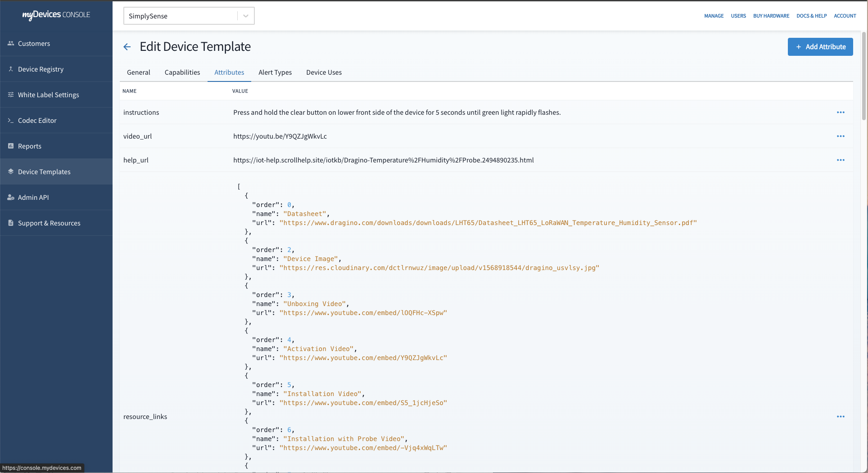Click the back arrow beside Edit Device Template
The width and height of the screenshot is (868, 473).
point(127,47)
